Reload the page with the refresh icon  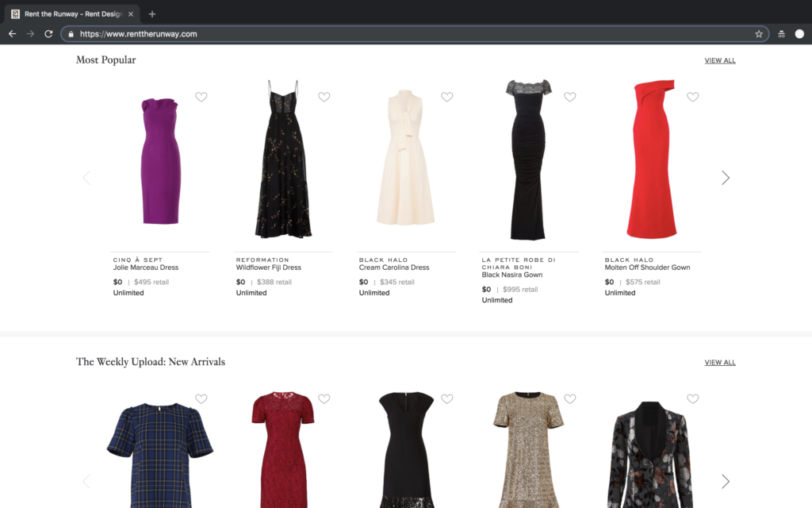click(48, 33)
